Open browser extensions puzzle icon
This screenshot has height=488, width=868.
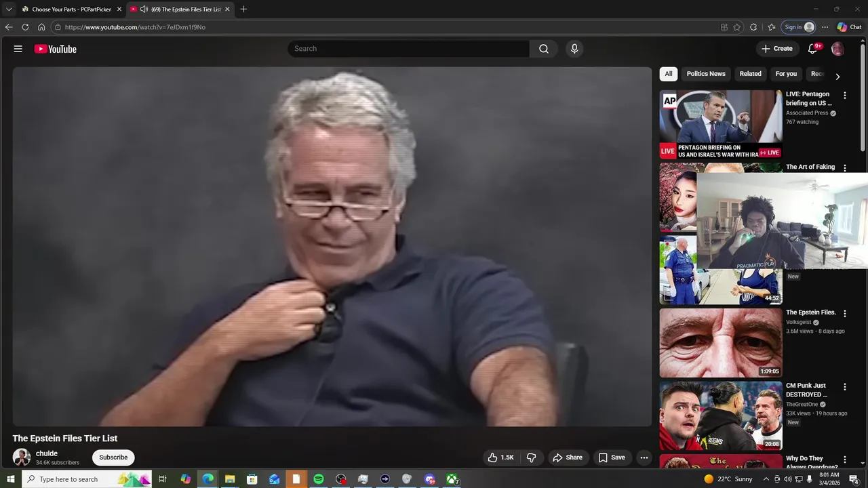(753, 27)
